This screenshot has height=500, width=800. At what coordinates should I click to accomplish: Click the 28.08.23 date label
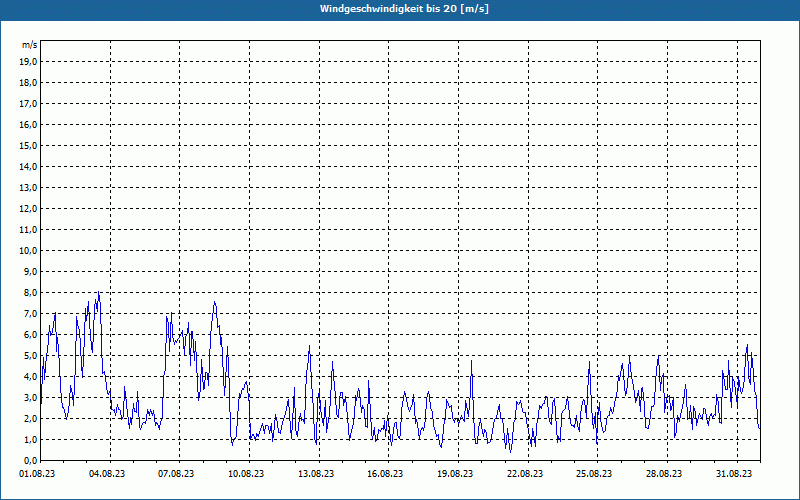click(x=664, y=473)
